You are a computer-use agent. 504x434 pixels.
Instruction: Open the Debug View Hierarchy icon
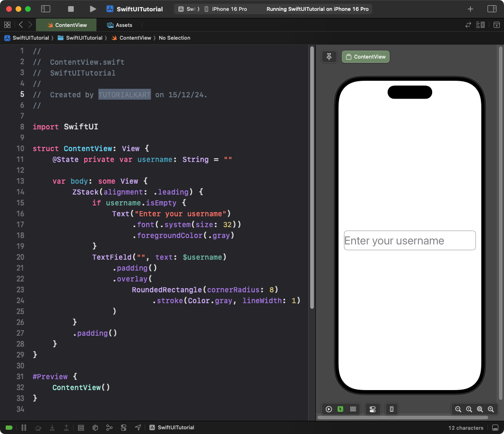(95, 427)
